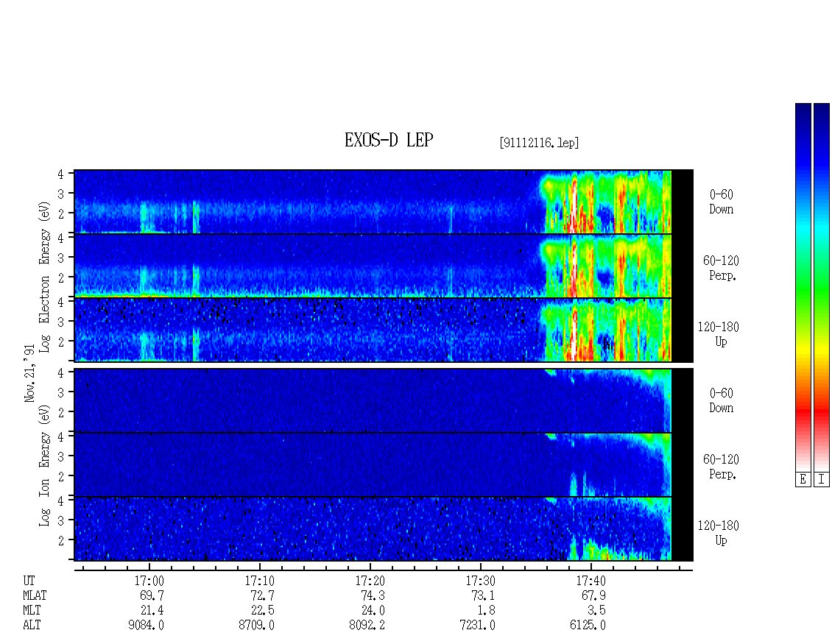Click the ion "120-180 Up" pitch angle label
The width and height of the screenshot is (832, 644).
pyautogui.click(x=718, y=533)
